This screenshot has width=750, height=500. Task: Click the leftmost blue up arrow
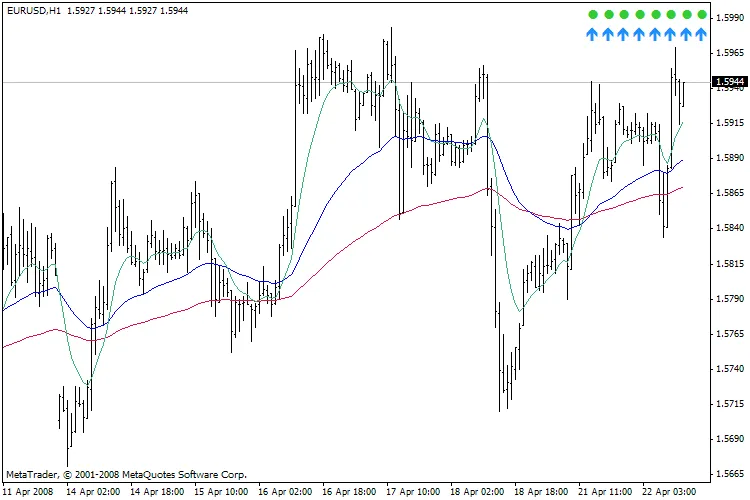tap(592, 35)
